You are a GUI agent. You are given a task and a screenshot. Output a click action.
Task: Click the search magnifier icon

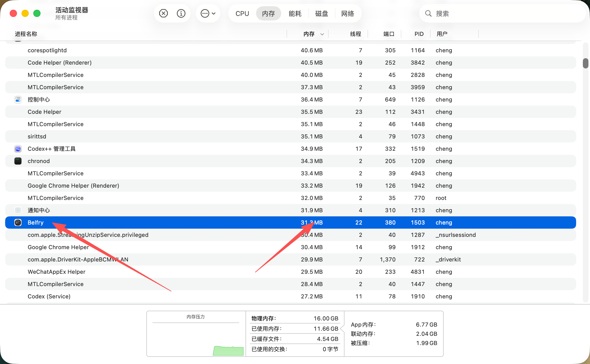coord(428,13)
